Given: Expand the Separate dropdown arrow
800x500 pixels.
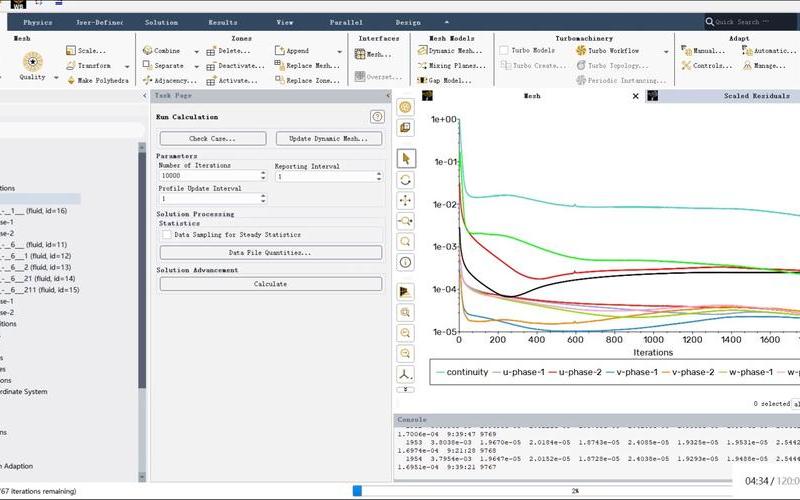Looking at the screenshot, I should click(x=196, y=66).
